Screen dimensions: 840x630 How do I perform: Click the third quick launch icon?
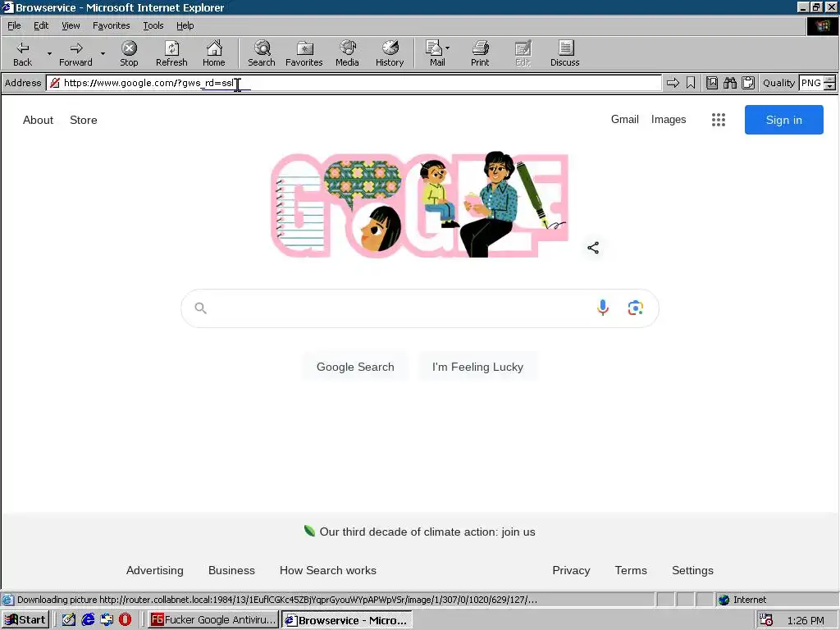pyautogui.click(x=107, y=620)
